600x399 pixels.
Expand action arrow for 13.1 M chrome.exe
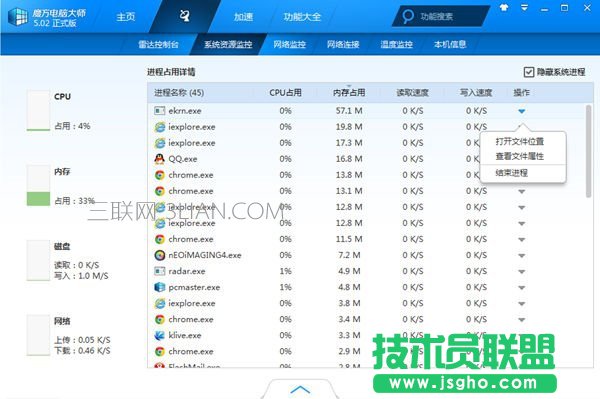522,191
